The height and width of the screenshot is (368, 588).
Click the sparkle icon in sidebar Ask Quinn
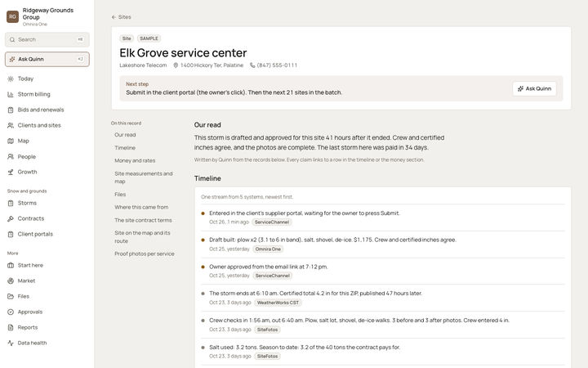[x=12, y=60]
